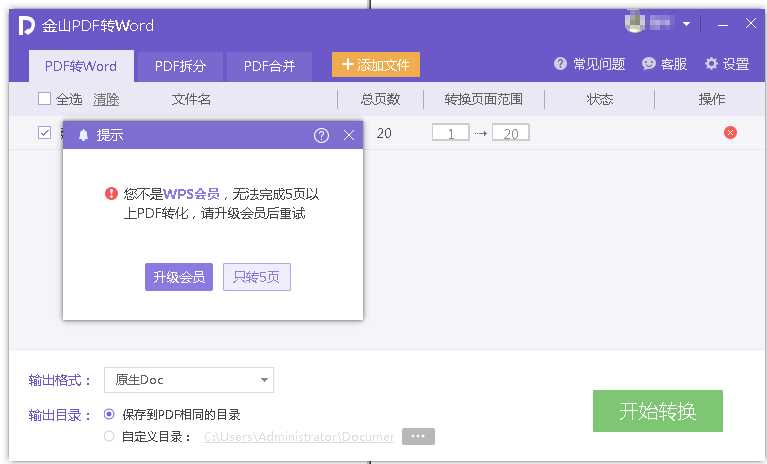Click the 总页数 column header
The height and width of the screenshot is (464, 767).
(380, 99)
